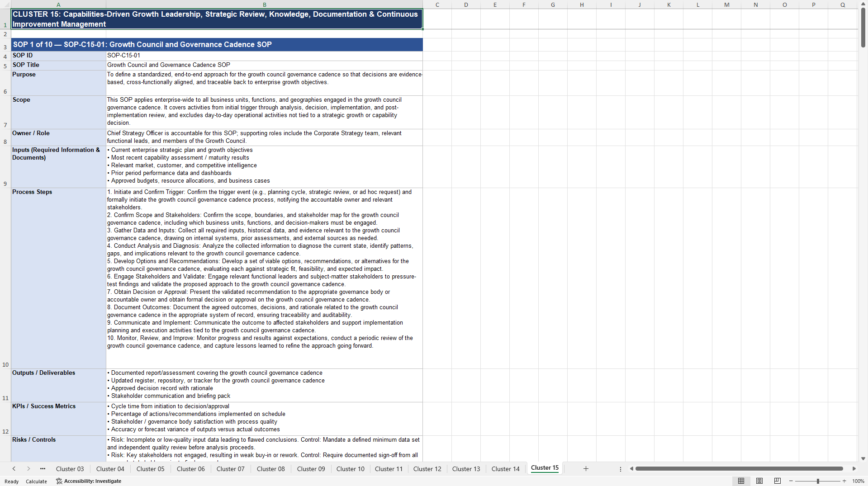Screen dimensions: 868x486
Task: Select column H header
Action: click(582, 5)
